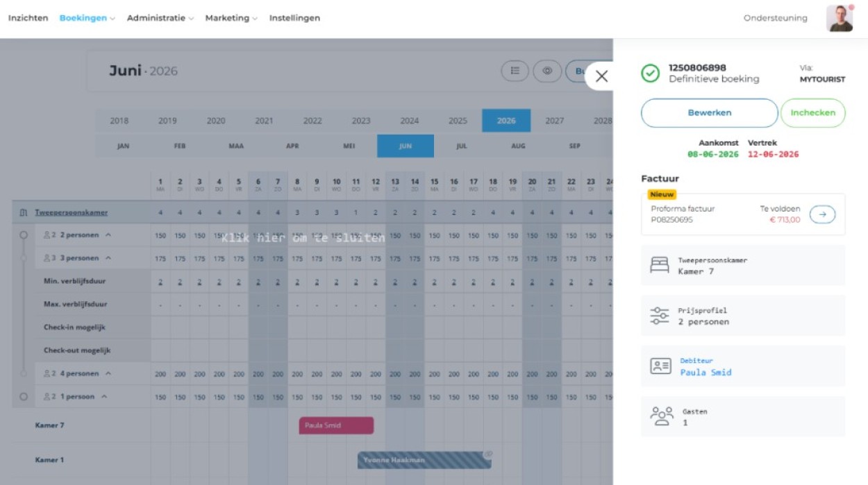Click the Prijsprofiel sliders icon

coord(659,316)
